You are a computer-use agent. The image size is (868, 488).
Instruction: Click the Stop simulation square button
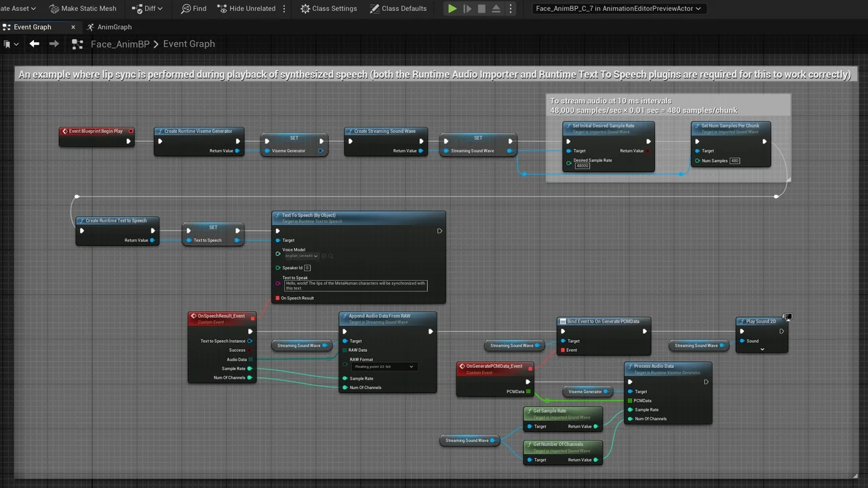[481, 9]
